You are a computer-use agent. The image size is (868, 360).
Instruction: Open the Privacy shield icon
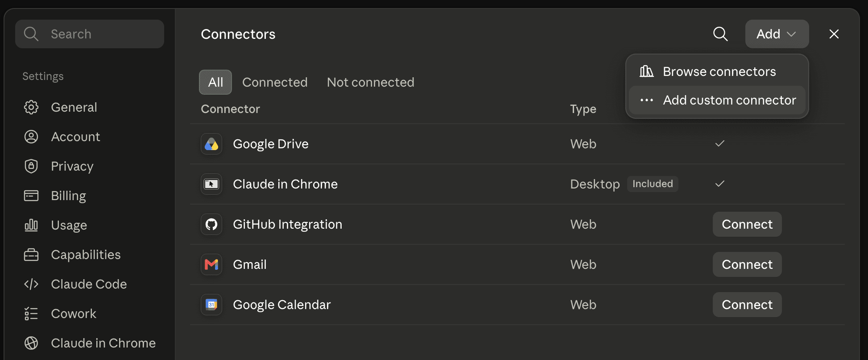click(x=31, y=166)
